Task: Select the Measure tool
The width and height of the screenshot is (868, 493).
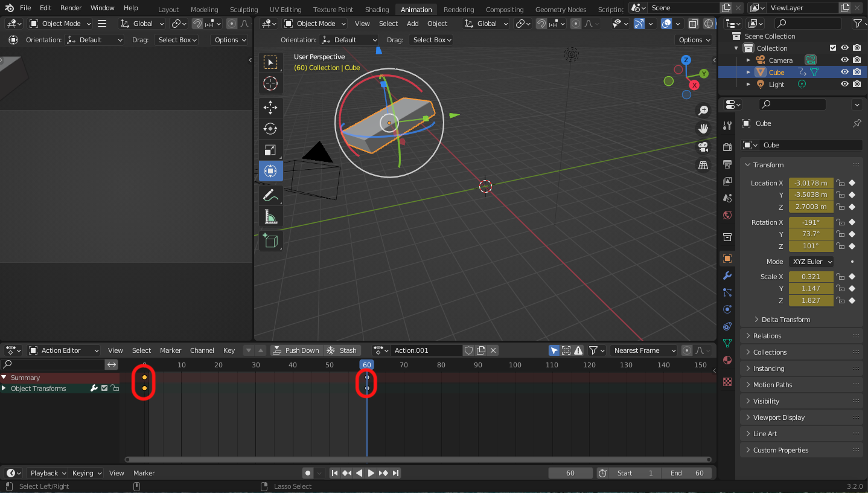Action: click(270, 216)
